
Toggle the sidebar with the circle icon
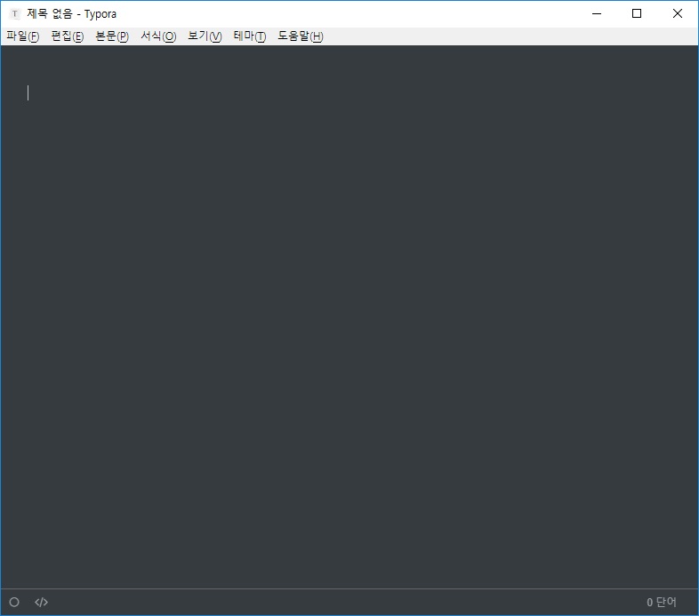(14, 602)
